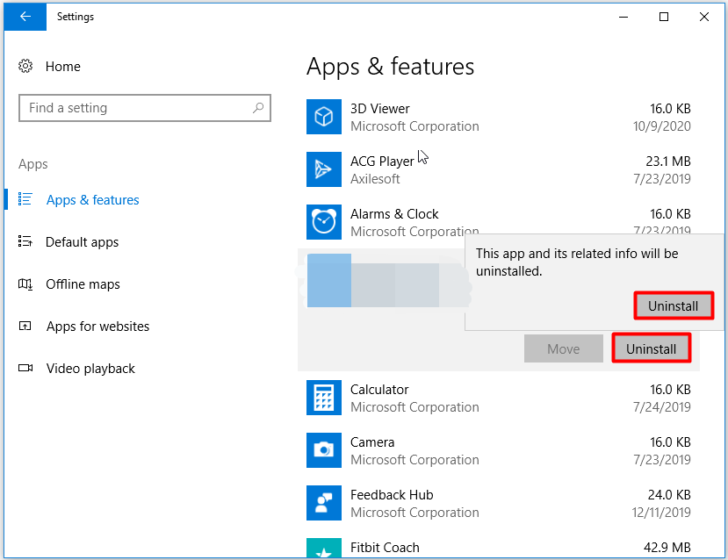
Task: Open Offline maps settings
Action: click(78, 284)
